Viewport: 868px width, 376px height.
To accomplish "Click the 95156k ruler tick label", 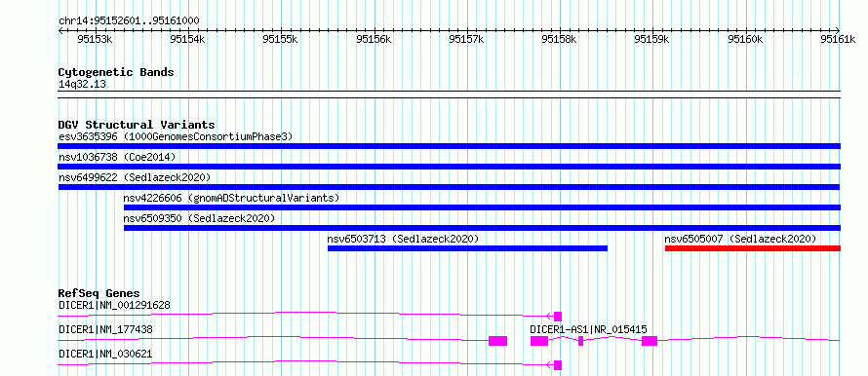I will point(375,39).
